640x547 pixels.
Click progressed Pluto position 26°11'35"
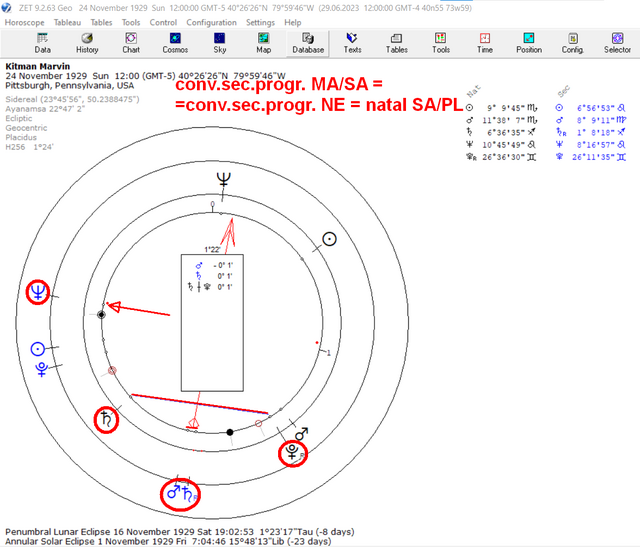coord(591,157)
